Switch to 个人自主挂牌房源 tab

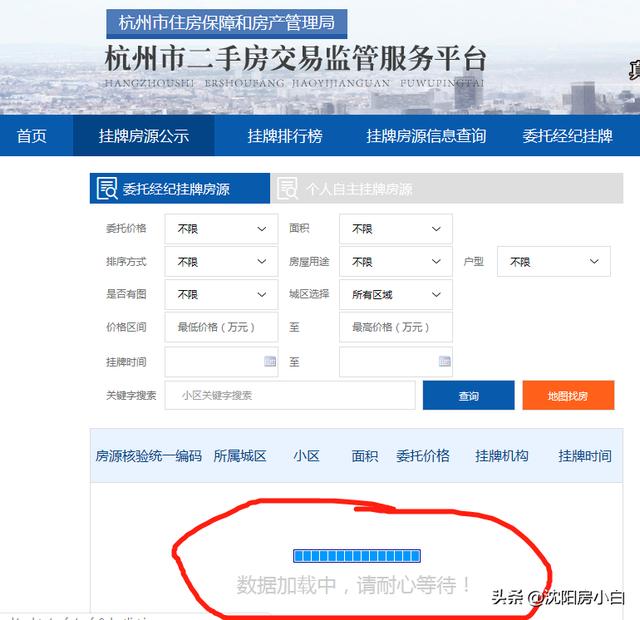[x=358, y=189]
